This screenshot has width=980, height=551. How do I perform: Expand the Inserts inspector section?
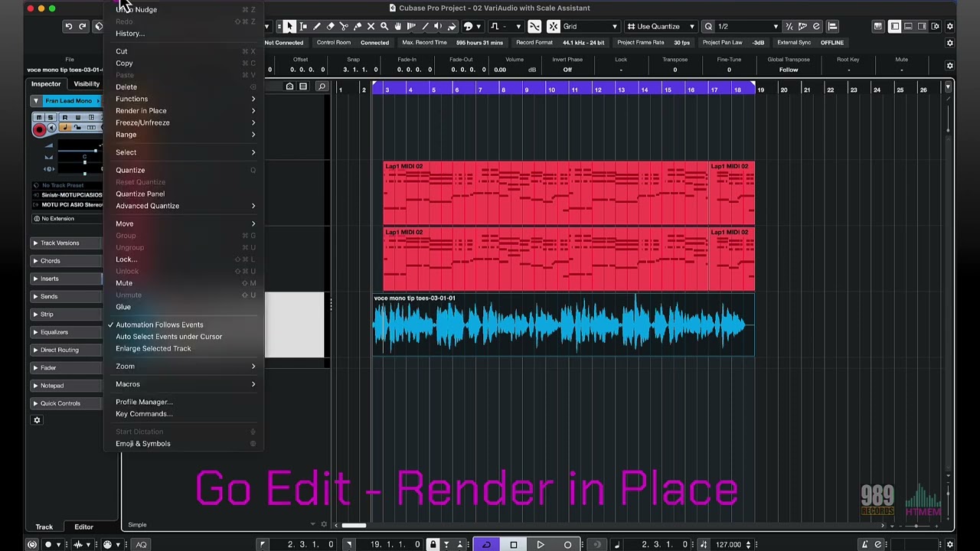(x=65, y=279)
